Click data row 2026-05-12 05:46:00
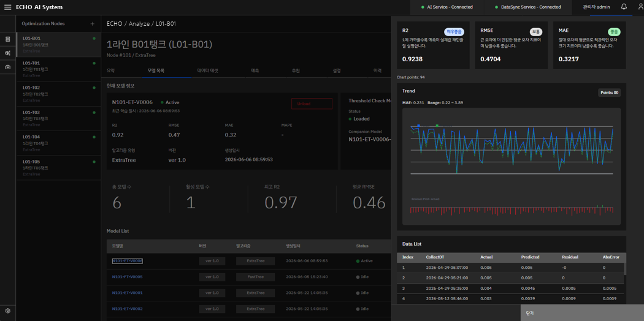The width and height of the screenshot is (644, 321). tap(510, 298)
